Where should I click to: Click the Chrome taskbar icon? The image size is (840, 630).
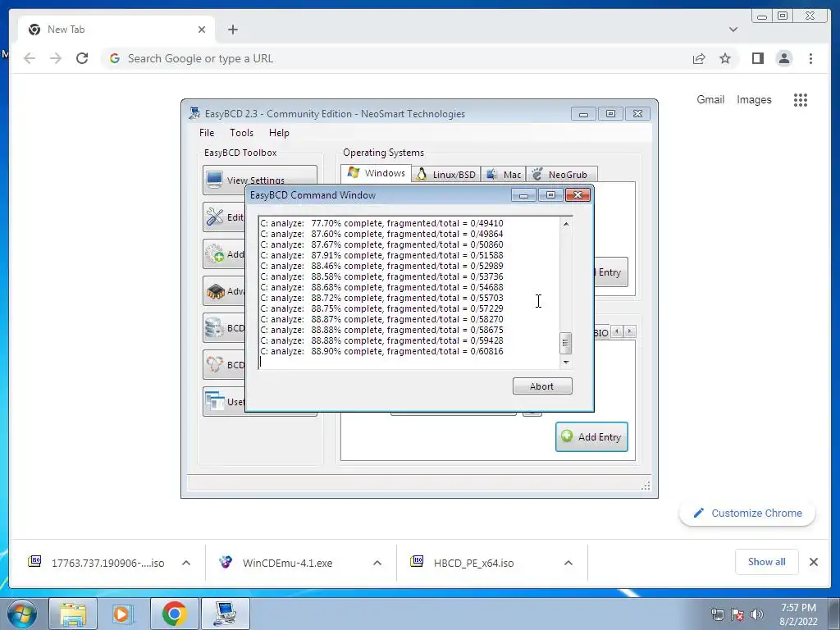click(174, 614)
